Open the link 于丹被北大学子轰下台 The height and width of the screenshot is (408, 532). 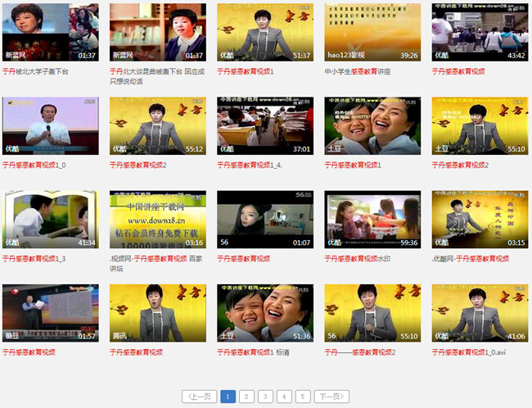(x=35, y=71)
